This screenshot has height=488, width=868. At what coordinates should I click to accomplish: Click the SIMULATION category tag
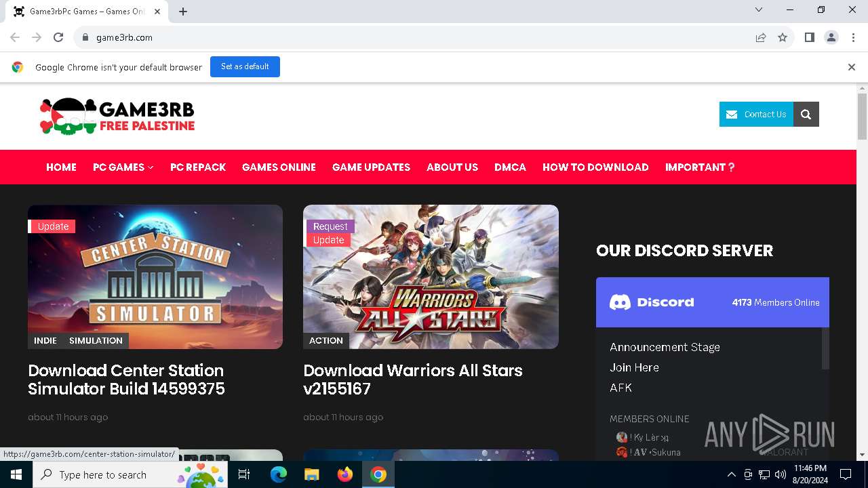pos(96,340)
